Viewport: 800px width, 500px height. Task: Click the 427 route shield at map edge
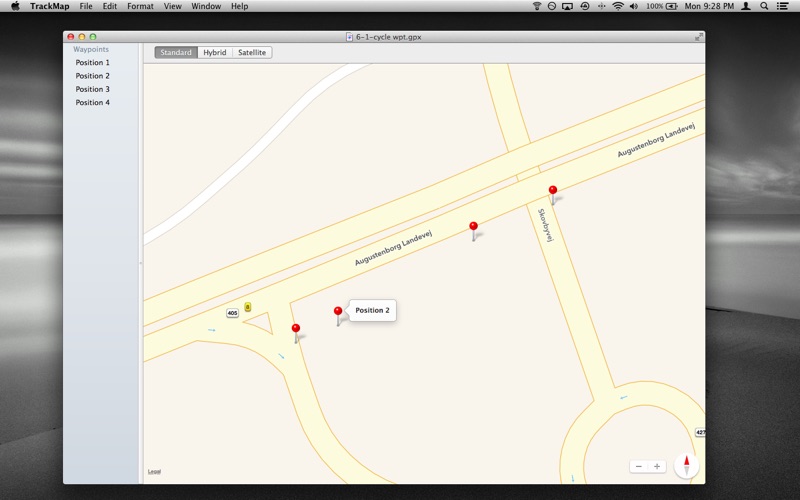click(701, 432)
